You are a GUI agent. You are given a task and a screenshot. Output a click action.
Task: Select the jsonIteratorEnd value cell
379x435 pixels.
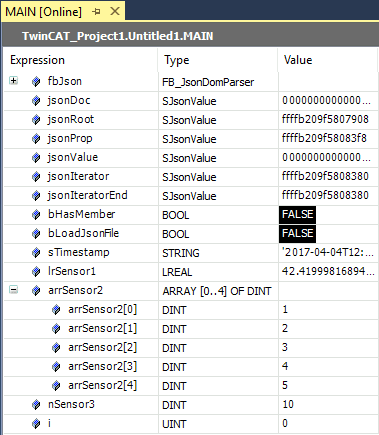click(328, 196)
